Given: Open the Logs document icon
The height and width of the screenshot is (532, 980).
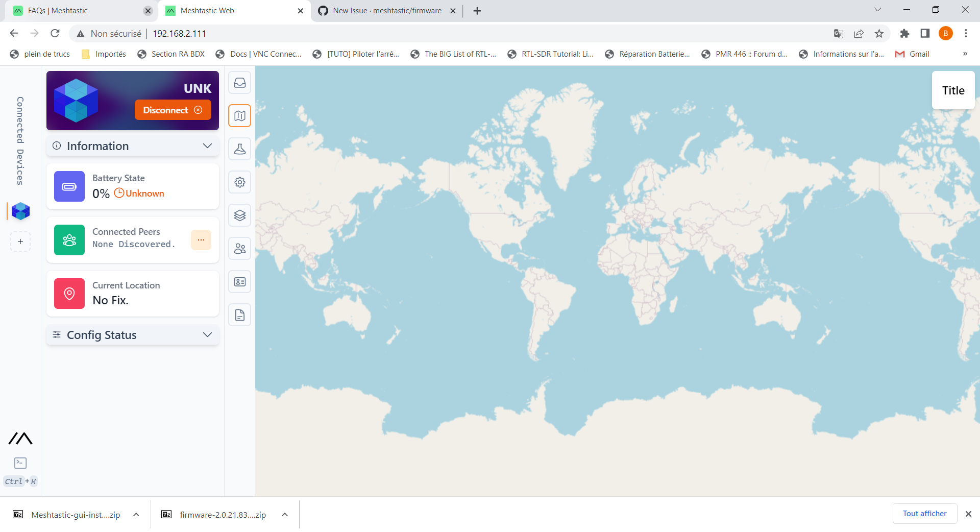Looking at the screenshot, I should [239, 315].
